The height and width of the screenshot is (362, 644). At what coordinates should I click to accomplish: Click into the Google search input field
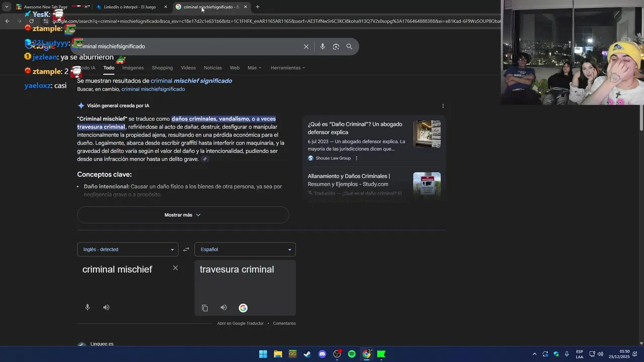pyautogui.click(x=189, y=46)
